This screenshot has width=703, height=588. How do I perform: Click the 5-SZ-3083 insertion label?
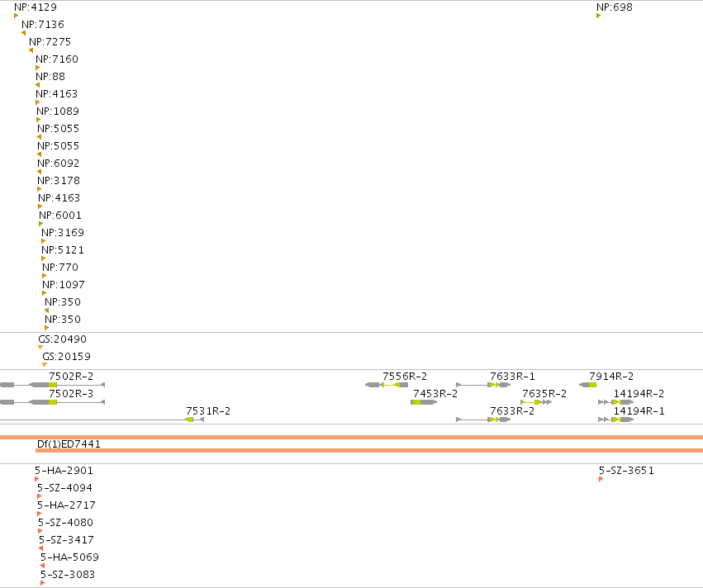point(68,575)
